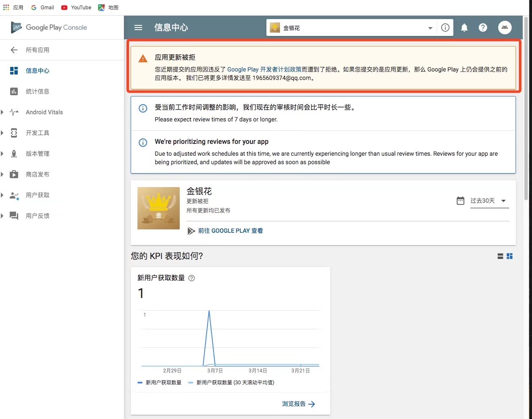Click the 金银花 crown app icon
The image size is (532, 419).
click(159, 208)
